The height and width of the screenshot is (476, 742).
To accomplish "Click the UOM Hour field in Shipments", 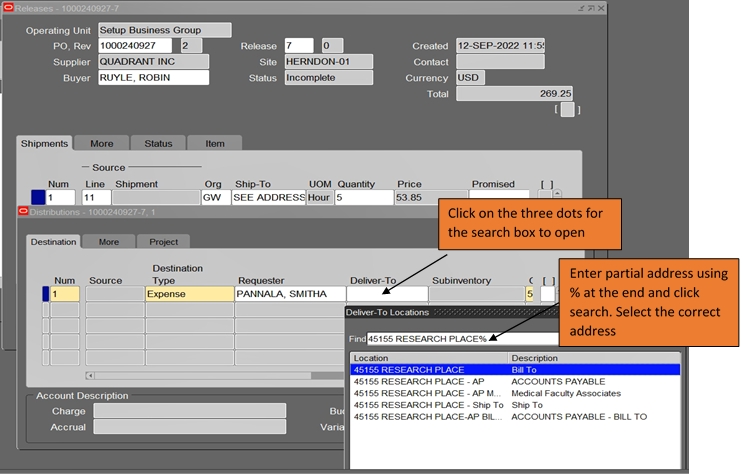I will [321, 198].
